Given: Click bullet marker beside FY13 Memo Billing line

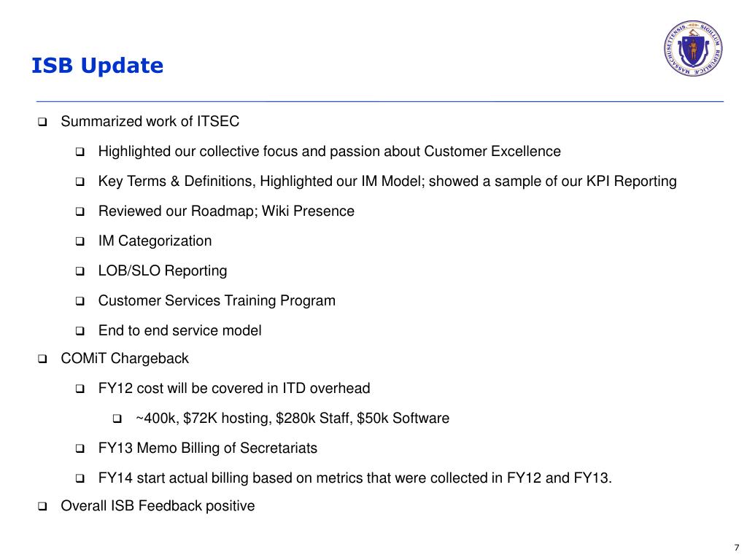Looking at the screenshot, I should click(x=80, y=448).
